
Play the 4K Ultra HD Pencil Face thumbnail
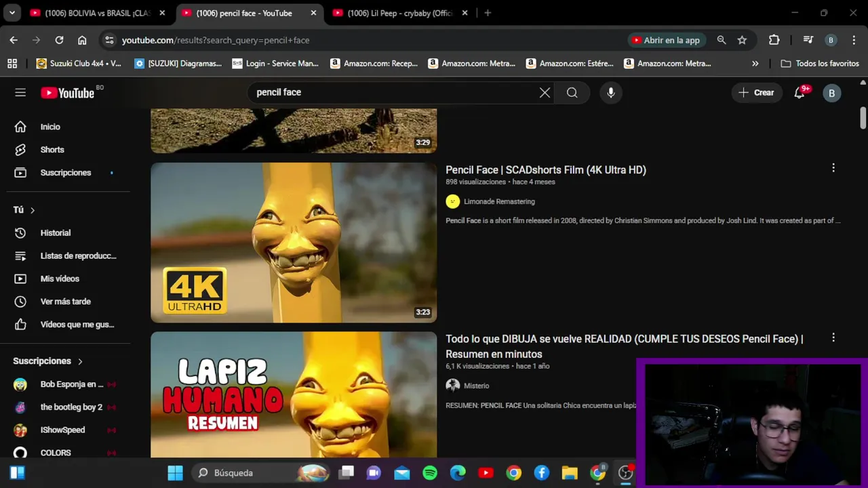[294, 243]
